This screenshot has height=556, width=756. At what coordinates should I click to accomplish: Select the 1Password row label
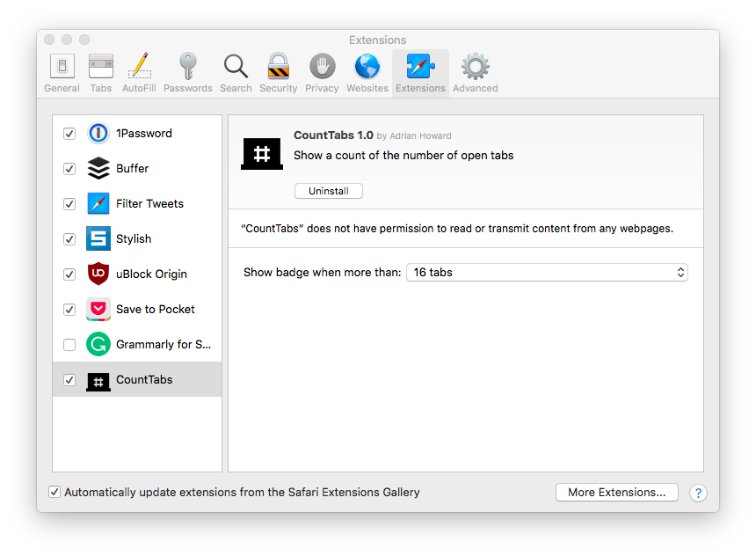tap(144, 133)
